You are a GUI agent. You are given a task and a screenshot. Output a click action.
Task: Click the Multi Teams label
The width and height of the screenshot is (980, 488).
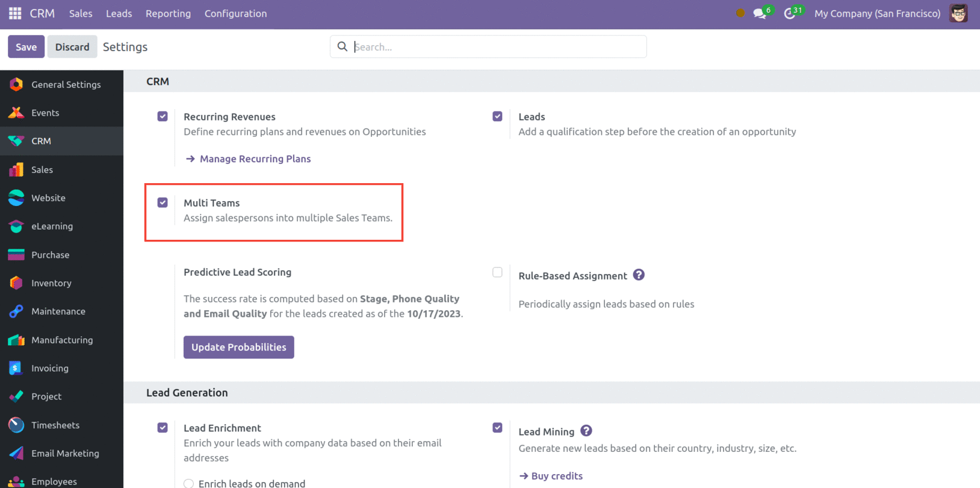pos(211,203)
